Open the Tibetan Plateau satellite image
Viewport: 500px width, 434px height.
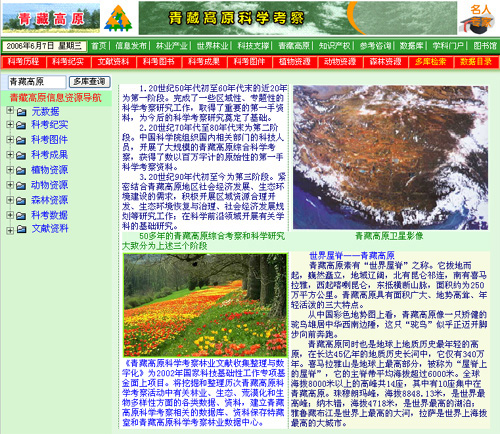click(390, 157)
